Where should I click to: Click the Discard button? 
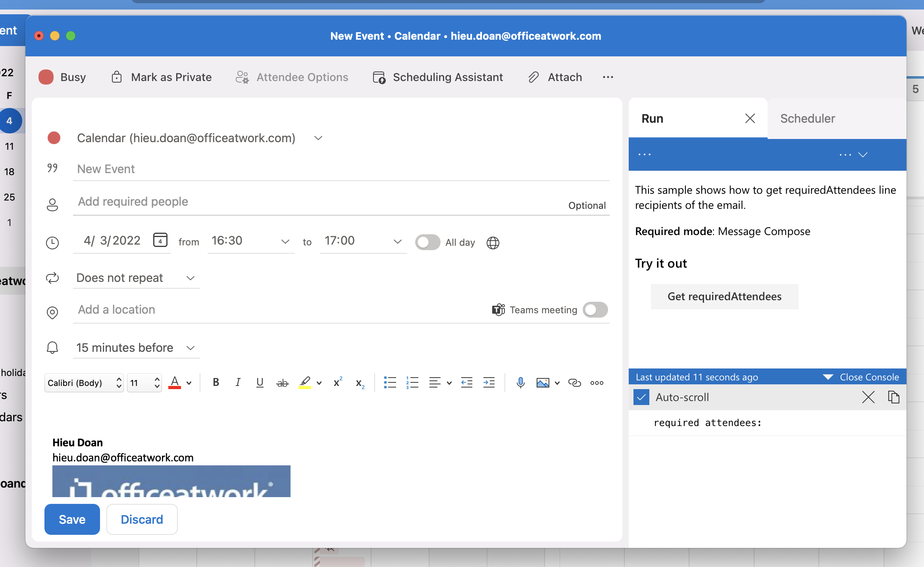[142, 519]
